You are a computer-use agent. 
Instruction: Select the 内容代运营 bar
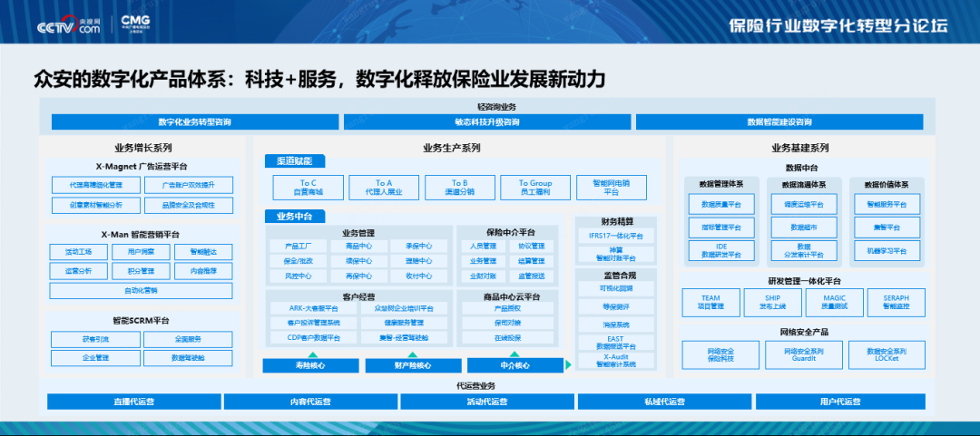(x=310, y=401)
